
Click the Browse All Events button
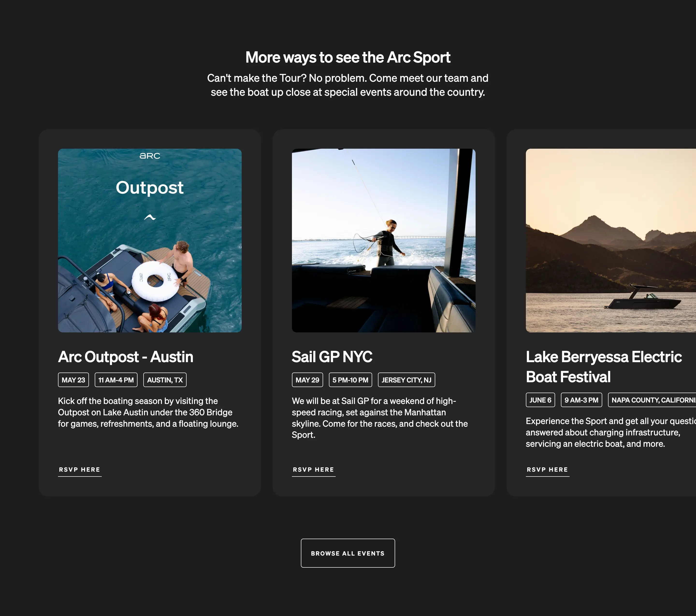348,553
